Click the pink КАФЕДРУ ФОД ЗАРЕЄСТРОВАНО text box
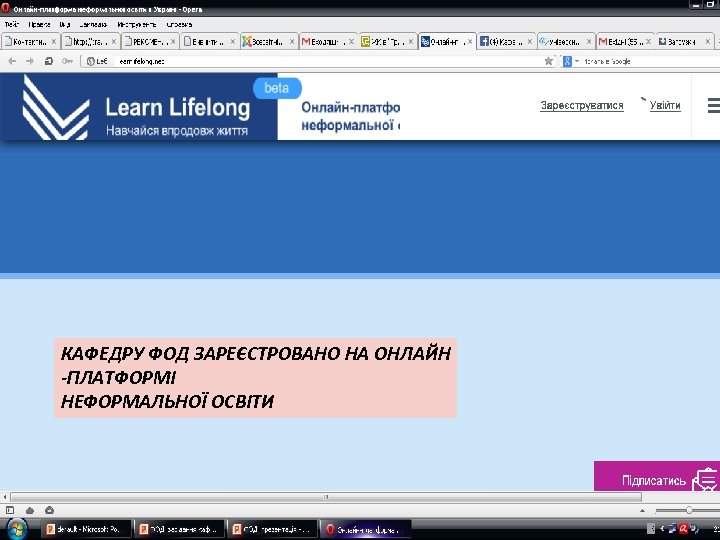The image size is (720, 540). [255, 378]
